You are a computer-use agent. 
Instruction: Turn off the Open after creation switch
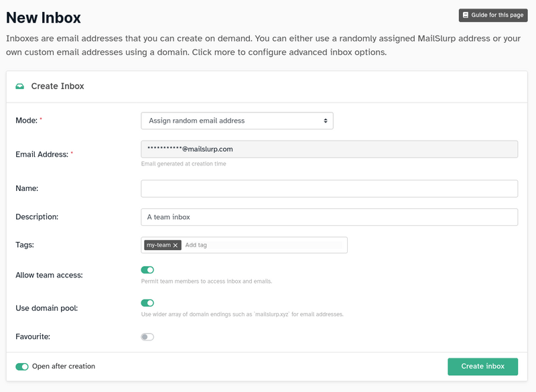click(22, 367)
